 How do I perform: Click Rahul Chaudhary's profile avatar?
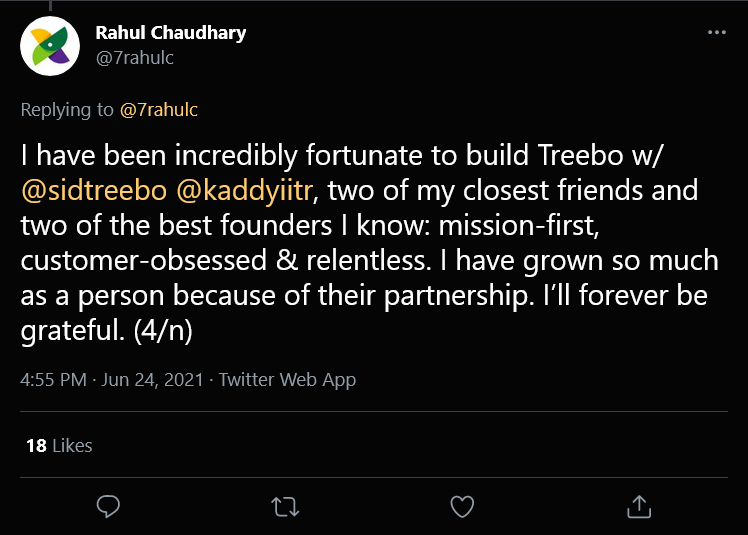[50, 46]
